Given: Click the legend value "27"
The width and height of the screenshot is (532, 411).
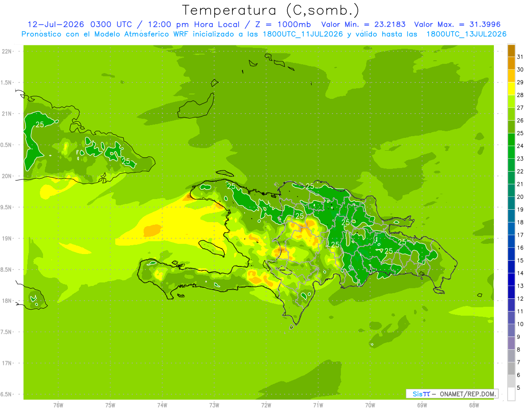Looking at the screenshot, I should point(520,108).
